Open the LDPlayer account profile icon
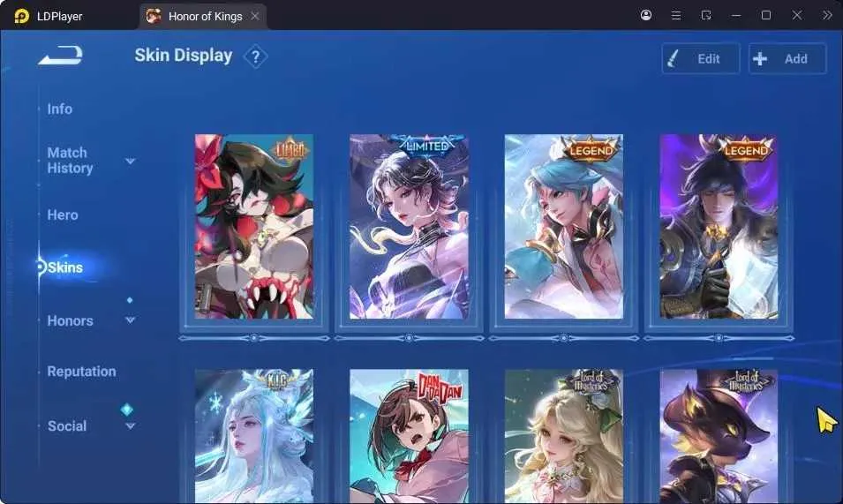Screen dimensions: 843x504 click(x=646, y=15)
